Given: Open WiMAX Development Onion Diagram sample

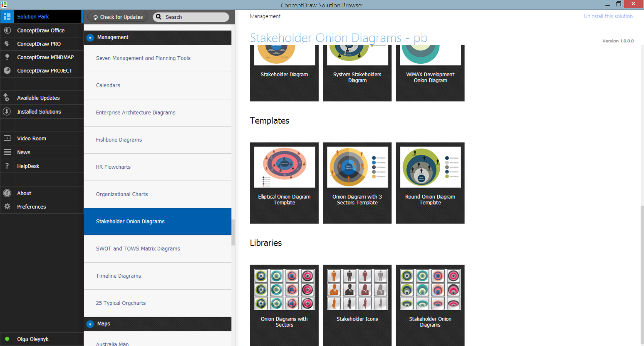Looking at the screenshot, I should 430,73.
